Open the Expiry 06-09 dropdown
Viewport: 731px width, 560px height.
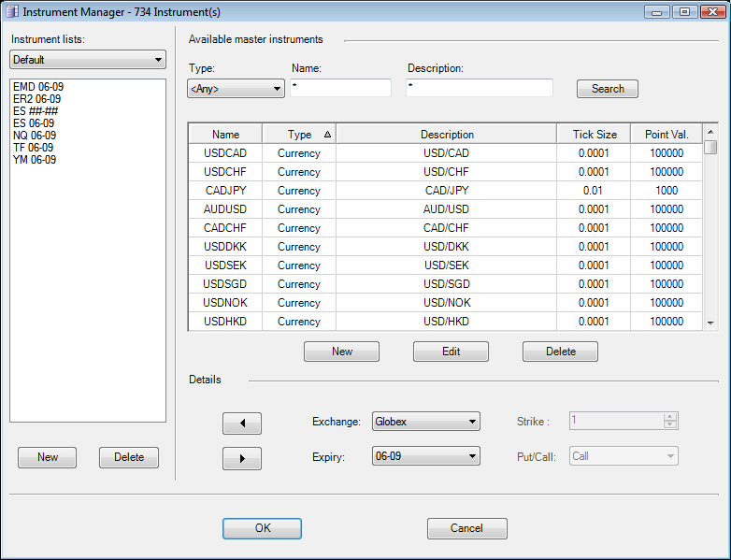[x=426, y=456]
